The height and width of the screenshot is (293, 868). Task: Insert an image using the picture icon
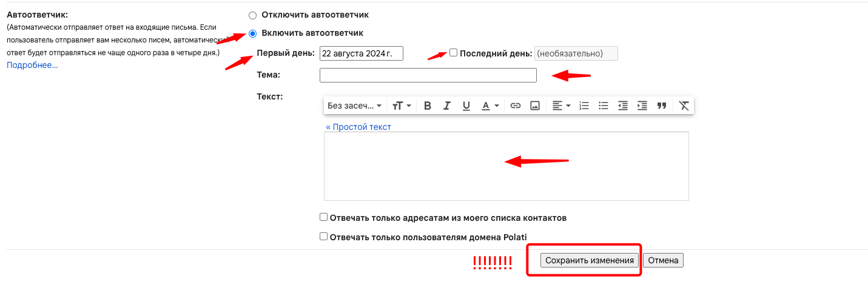tap(535, 106)
